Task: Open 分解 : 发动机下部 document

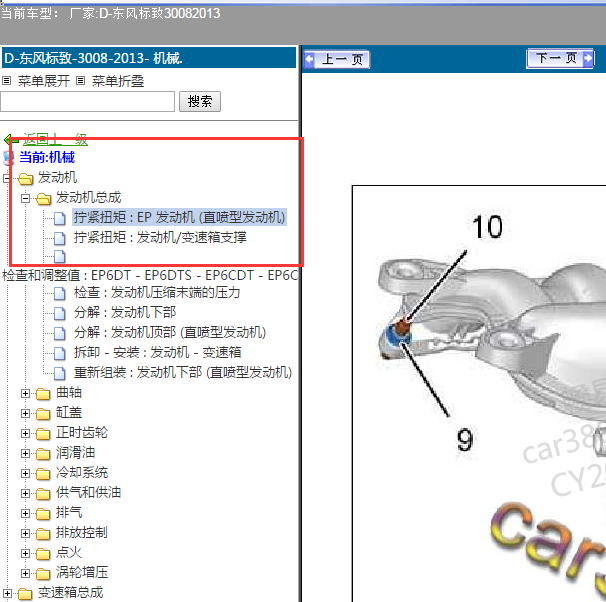Action: coord(125,312)
